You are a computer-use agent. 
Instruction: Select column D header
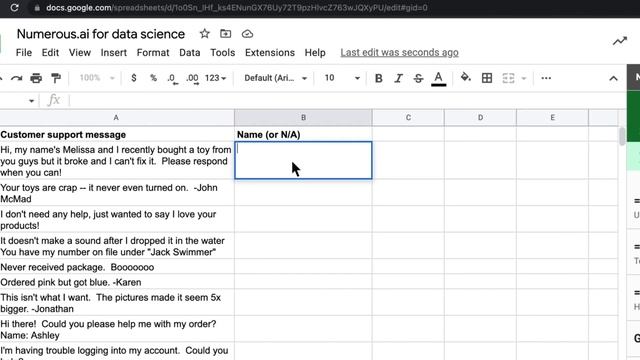[x=480, y=118]
